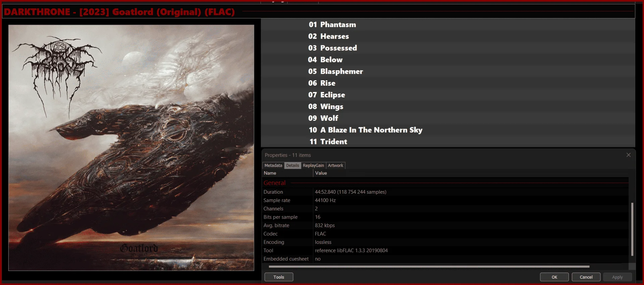
Task: Select track 02 Hearses
Action: coord(448,36)
